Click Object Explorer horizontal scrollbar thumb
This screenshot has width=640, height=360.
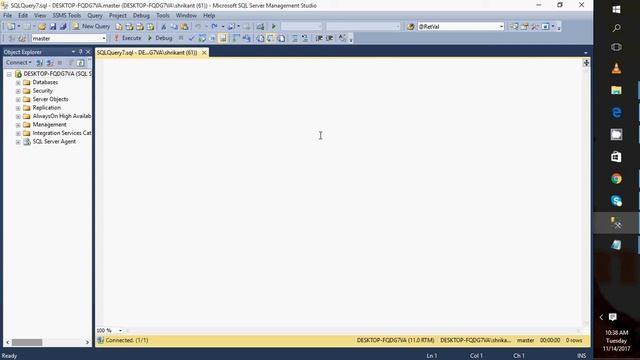coord(27,342)
